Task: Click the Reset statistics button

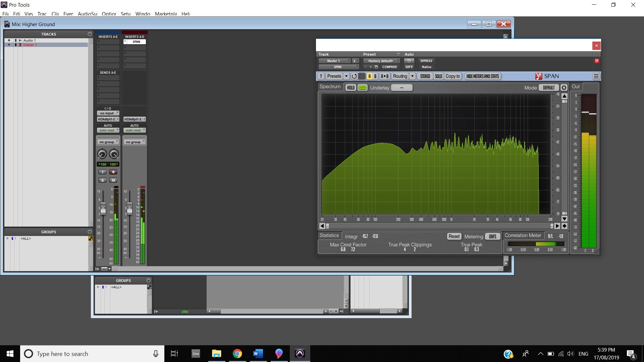Action: click(x=454, y=237)
